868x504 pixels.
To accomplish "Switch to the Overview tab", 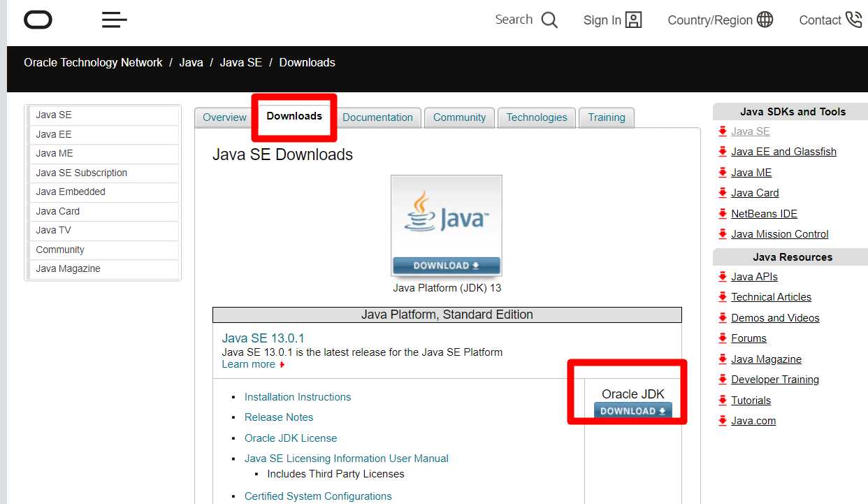I will (224, 117).
